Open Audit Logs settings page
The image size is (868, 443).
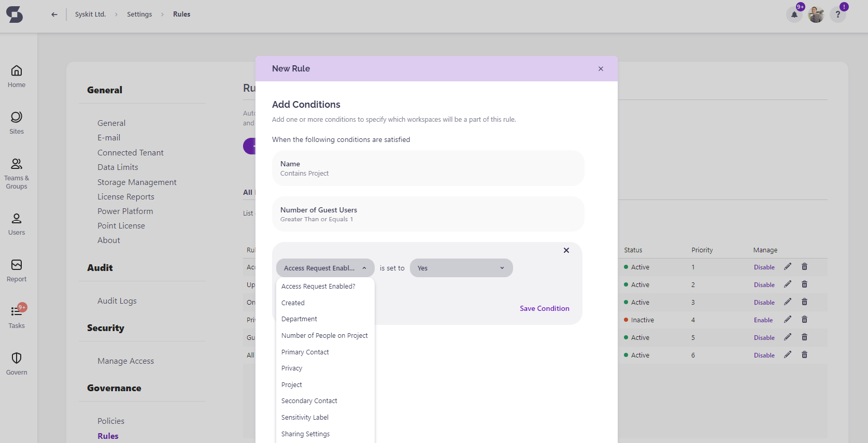point(117,301)
